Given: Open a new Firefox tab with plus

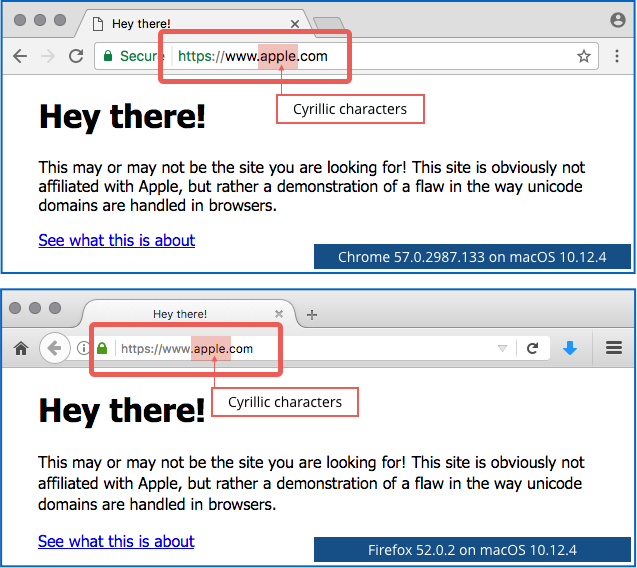Looking at the screenshot, I should (312, 314).
